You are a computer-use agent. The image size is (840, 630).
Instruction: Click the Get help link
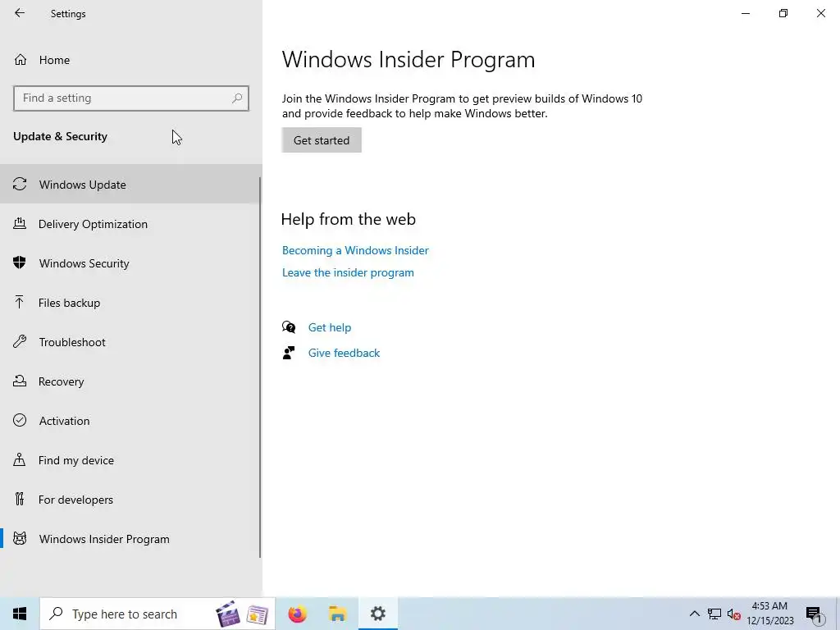point(330,327)
